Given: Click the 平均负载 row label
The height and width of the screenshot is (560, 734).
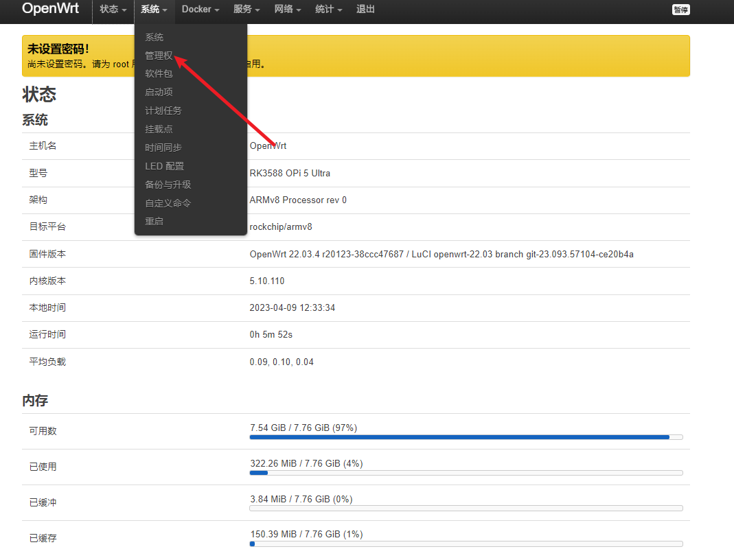Looking at the screenshot, I should click(47, 362).
